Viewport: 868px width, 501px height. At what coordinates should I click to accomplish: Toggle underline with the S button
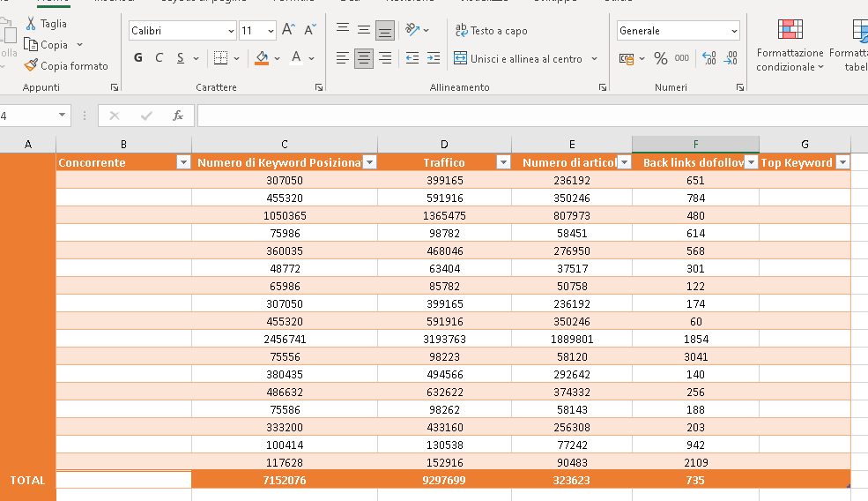pos(181,57)
